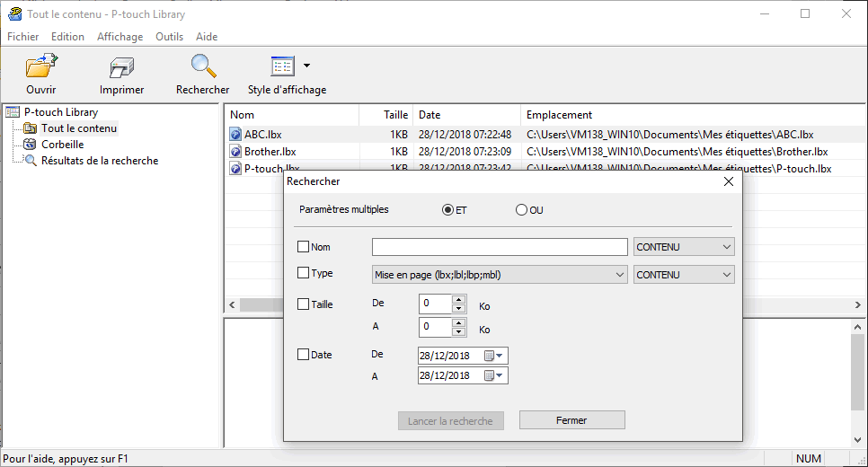Open the Style d'affichage dropdown arrow
868x467 pixels.
coord(306,66)
